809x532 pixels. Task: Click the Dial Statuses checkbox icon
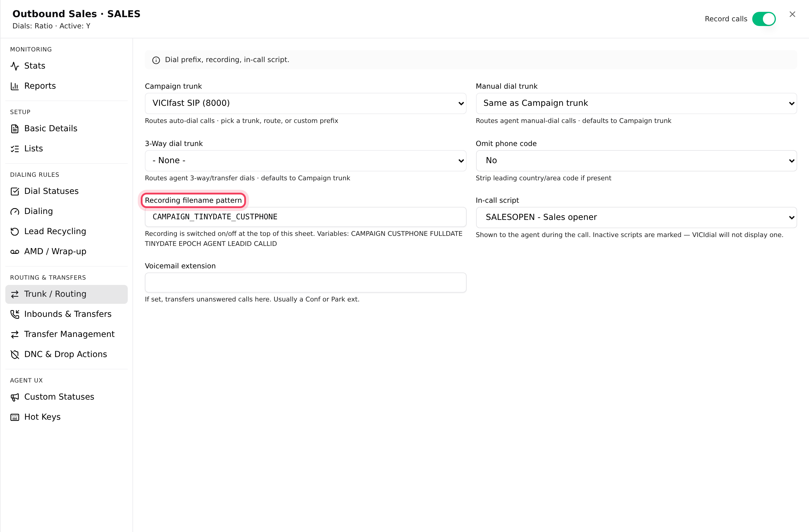pyautogui.click(x=14, y=191)
